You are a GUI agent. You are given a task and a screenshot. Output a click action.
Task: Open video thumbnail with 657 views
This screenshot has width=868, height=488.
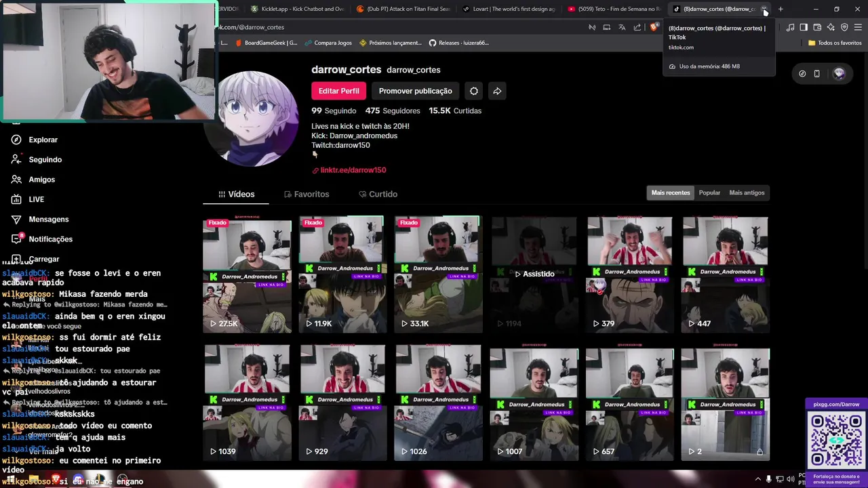coord(630,403)
